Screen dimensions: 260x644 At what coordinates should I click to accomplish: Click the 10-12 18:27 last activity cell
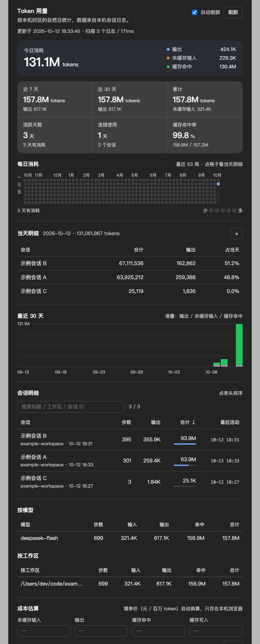coord(225,482)
